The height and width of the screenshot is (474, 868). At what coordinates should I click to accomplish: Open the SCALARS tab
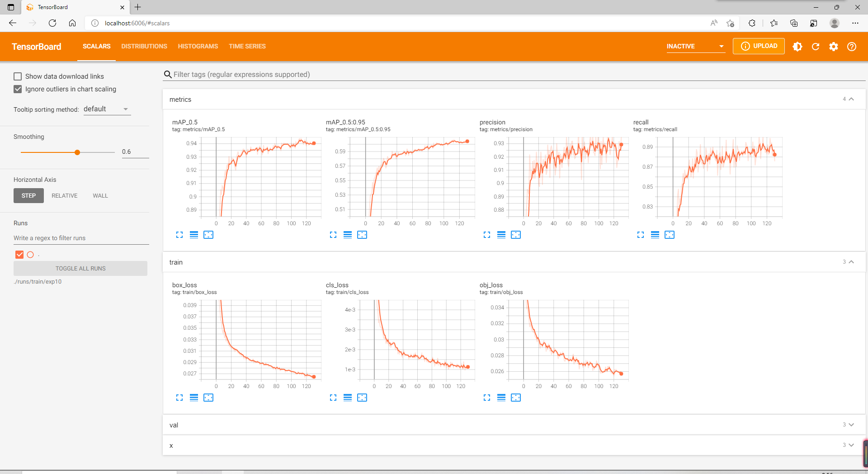click(96, 46)
